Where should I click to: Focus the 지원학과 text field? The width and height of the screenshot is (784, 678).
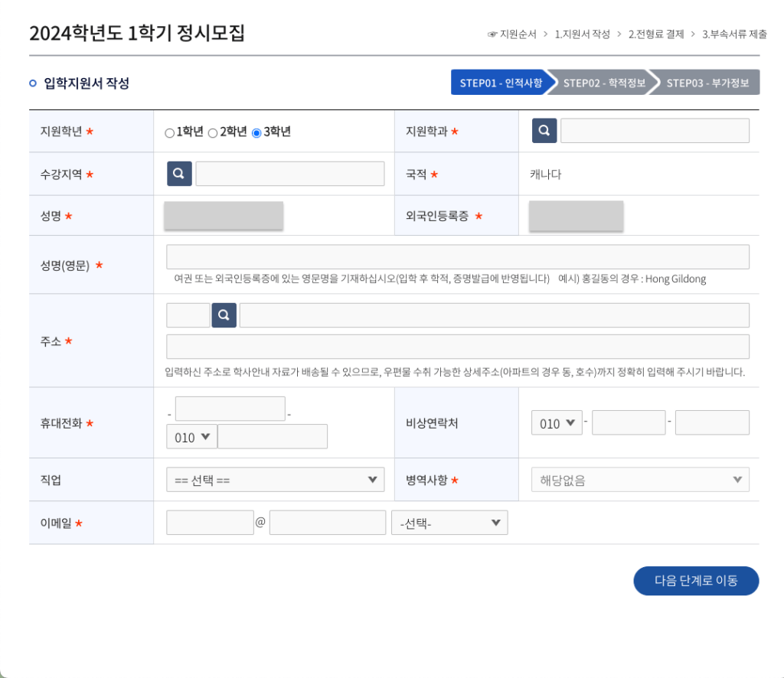[655, 131]
